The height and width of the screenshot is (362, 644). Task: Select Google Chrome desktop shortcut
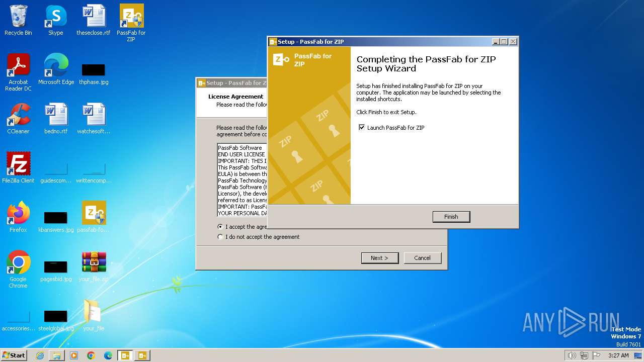[18, 269]
